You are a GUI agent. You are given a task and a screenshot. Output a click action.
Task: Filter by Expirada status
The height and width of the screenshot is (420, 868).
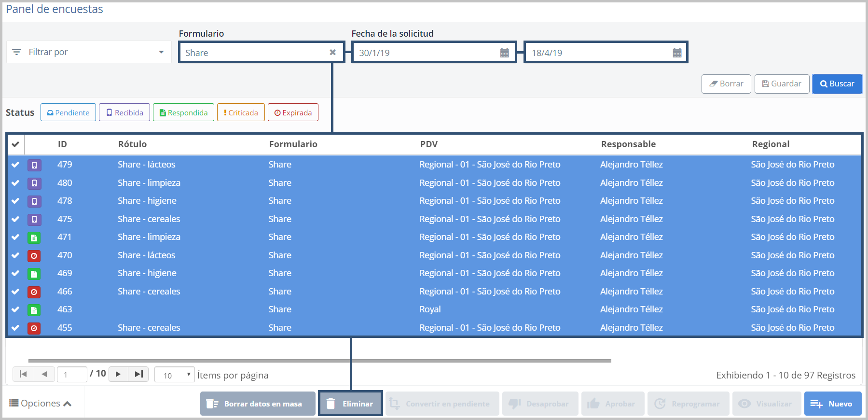pyautogui.click(x=293, y=112)
